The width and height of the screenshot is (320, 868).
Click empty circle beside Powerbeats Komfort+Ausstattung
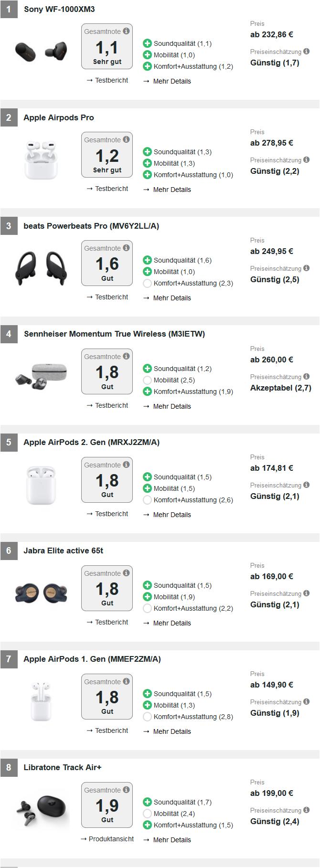click(147, 283)
